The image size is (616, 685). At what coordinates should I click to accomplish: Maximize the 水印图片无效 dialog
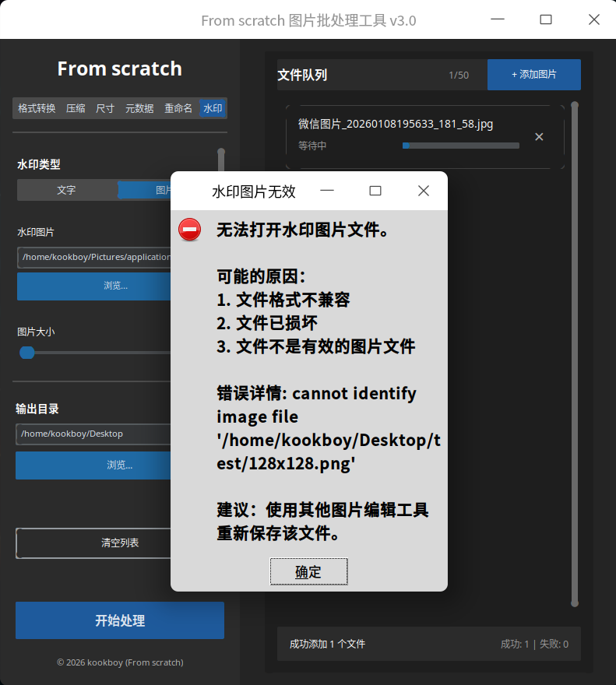pyautogui.click(x=375, y=191)
